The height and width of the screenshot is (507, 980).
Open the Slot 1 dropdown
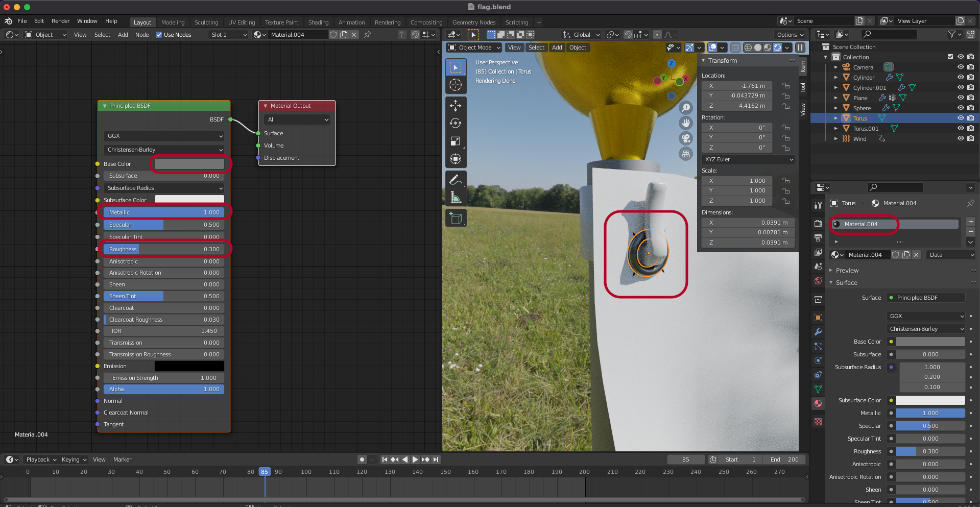click(x=228, y=35)
